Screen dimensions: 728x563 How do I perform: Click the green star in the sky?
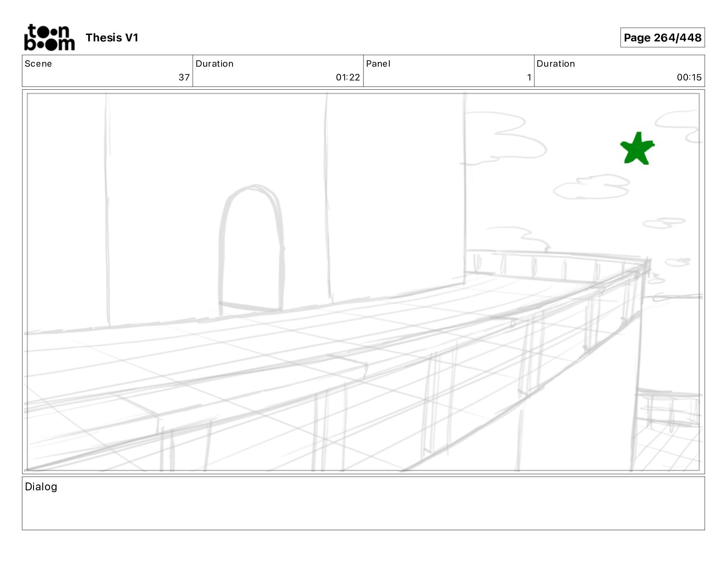click(x=637, y=149)
